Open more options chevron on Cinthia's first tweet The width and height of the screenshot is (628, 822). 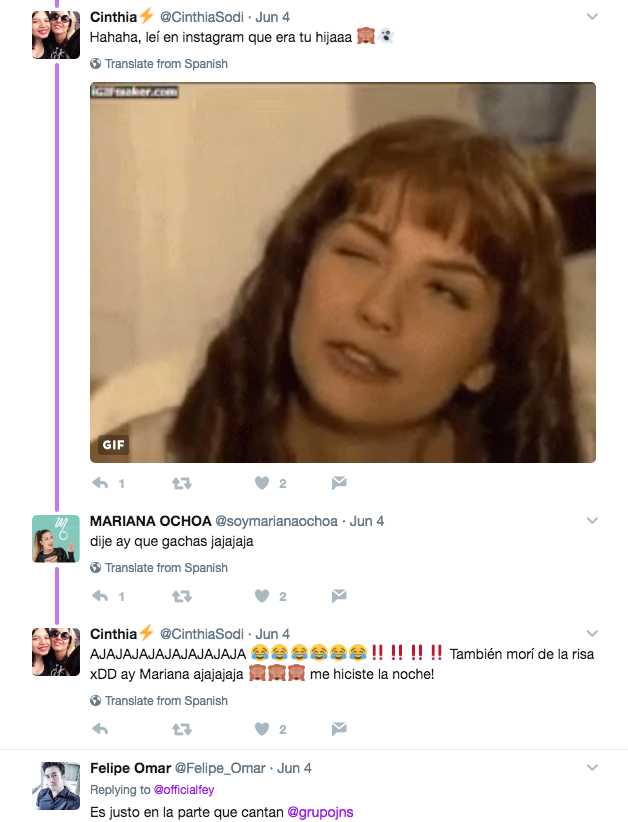(x=592, y=17)
